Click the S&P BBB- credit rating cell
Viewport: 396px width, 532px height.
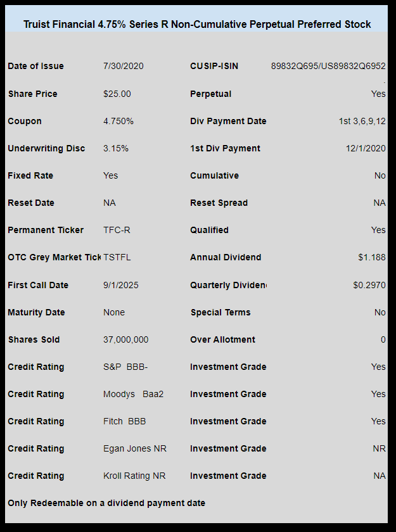tap(125, 367)
